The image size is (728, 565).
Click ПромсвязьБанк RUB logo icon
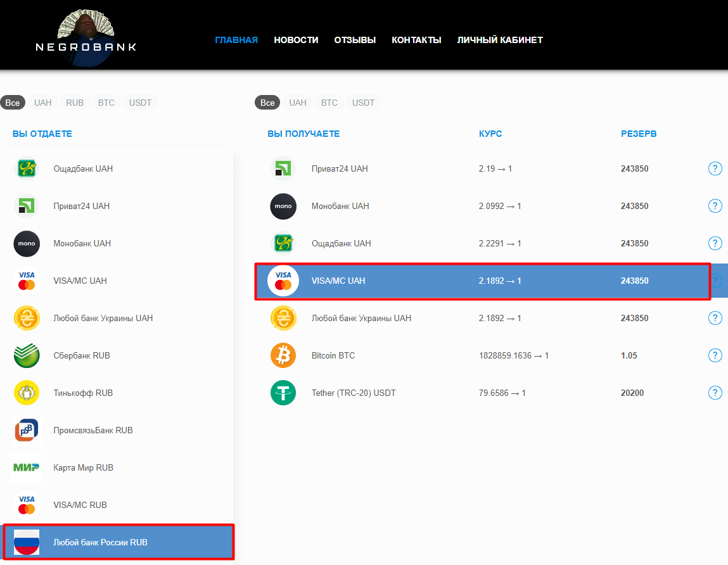27,430
